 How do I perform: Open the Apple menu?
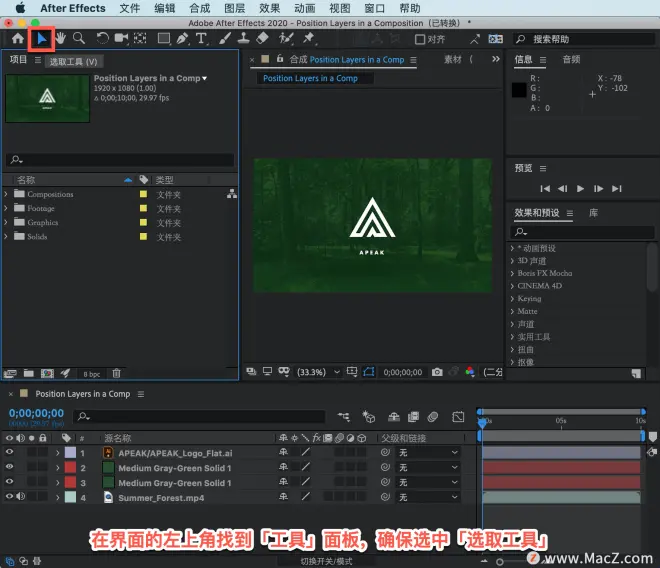click(x=19, y=8)
